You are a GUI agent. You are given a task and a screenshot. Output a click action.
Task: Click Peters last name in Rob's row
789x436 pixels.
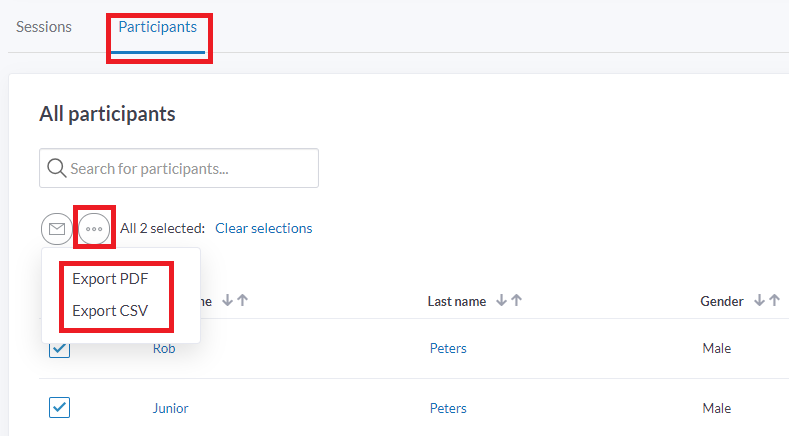coord(448,349)
